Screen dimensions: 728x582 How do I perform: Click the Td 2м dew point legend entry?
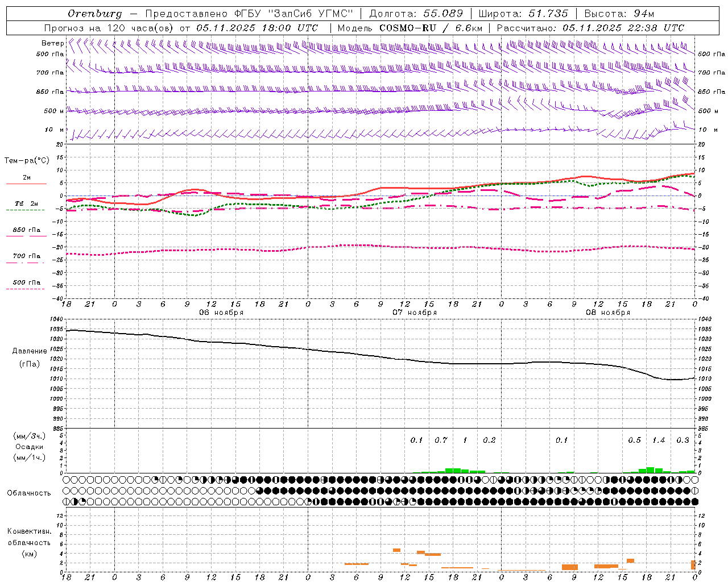point(27,203)
